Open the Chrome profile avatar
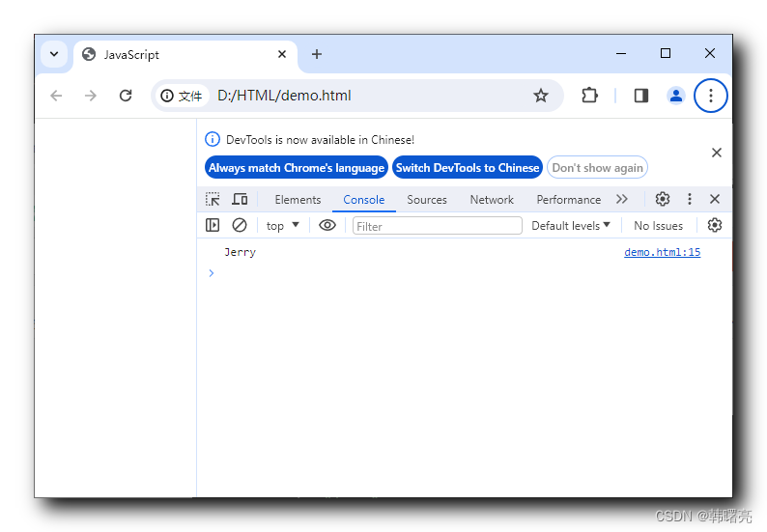The height and width of the screenshot is (532, 767). pos(676,96)
